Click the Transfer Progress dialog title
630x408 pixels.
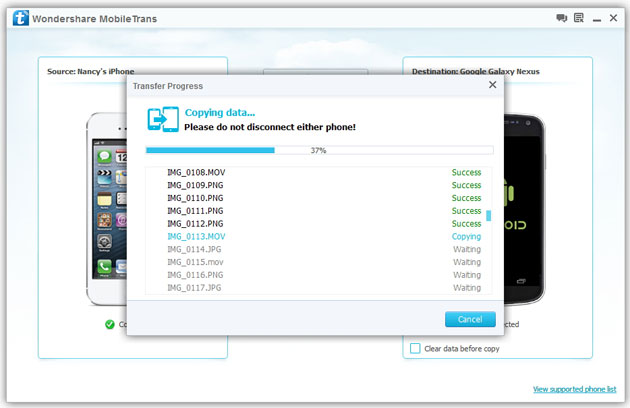point(168,86)
